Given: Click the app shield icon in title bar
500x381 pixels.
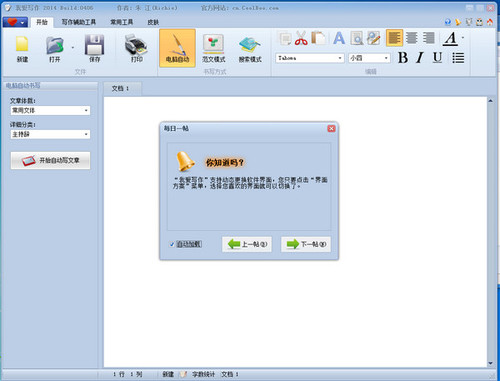Looking at the screenshot, I should click(8, 7).
